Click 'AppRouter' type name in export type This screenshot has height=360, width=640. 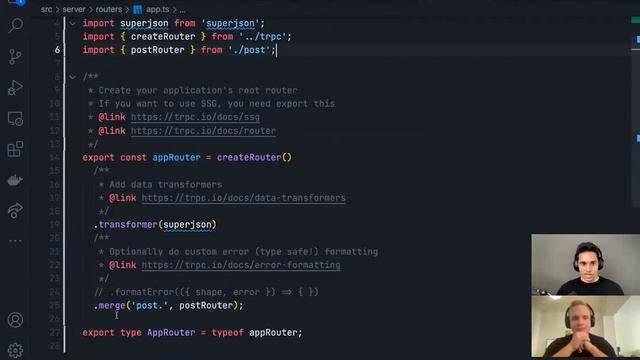[x=171, y=333]
